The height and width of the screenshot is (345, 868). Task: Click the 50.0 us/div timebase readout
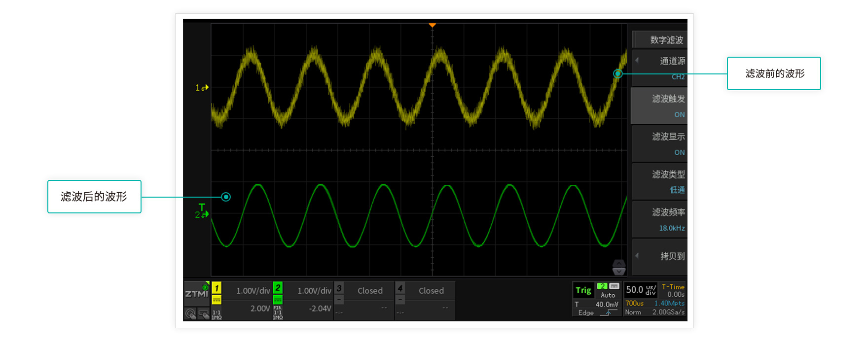click(x=641, y=290)
